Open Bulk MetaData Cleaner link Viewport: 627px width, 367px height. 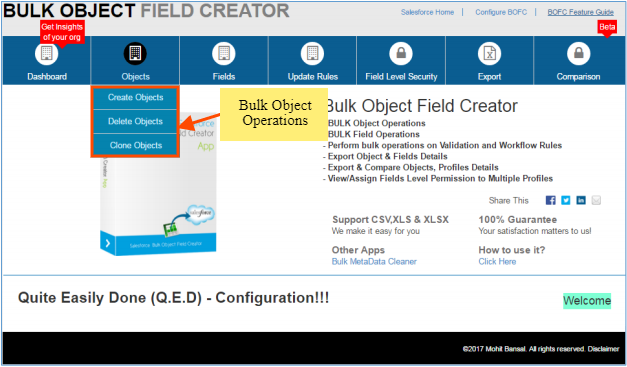374,261
